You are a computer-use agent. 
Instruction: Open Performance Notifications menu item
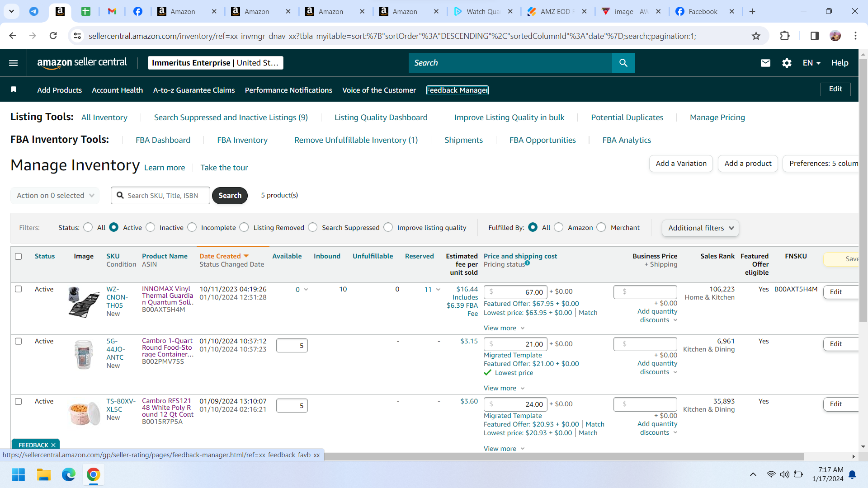click(288, 90)
